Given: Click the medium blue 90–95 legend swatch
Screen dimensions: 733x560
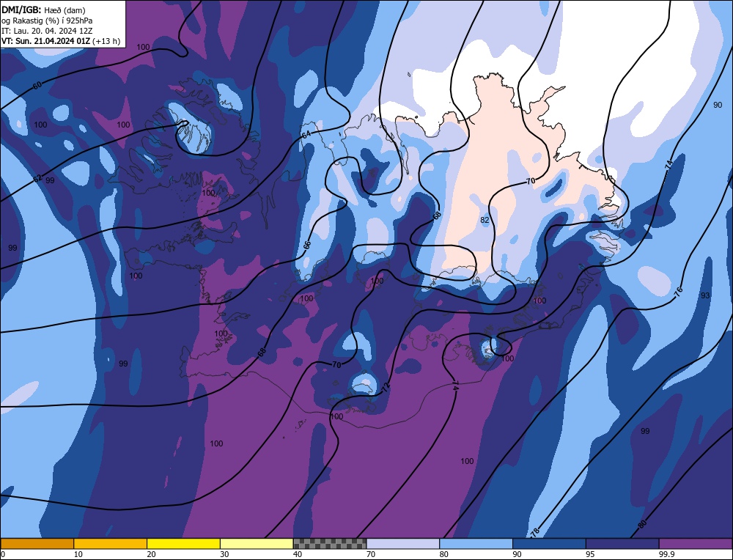Looking at the screenshot, I should (549, 543).
